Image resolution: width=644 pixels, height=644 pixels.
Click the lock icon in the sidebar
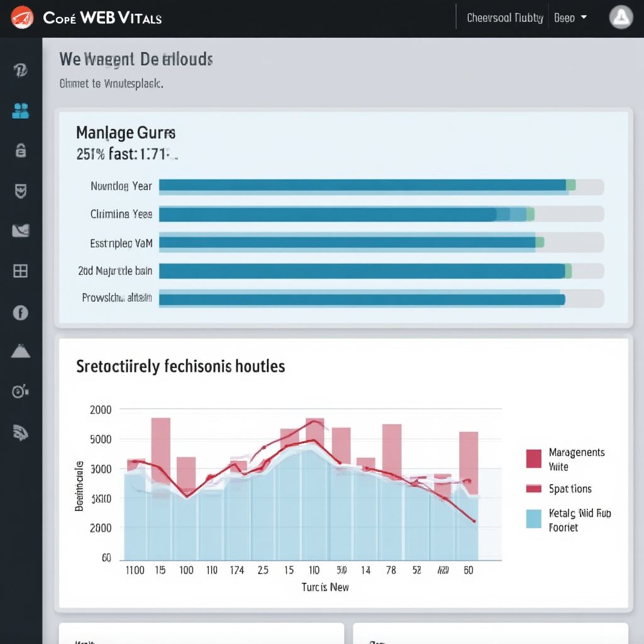coord(21,150)
